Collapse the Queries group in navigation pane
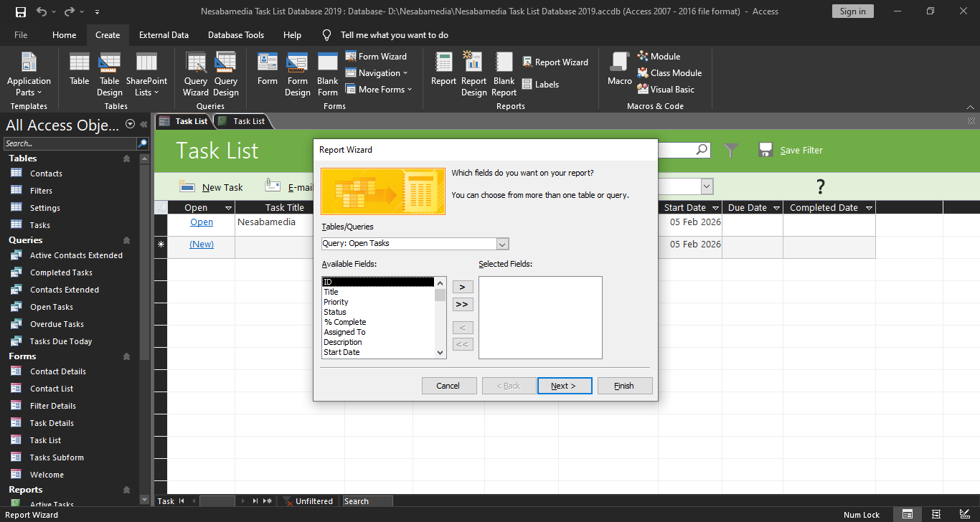 click(x=126, y=240)
